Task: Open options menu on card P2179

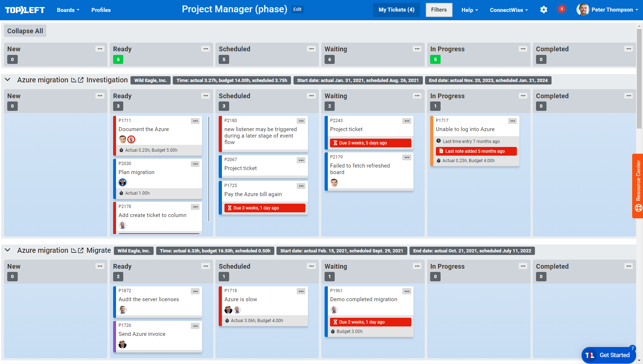Action: (x=407, y=157)
